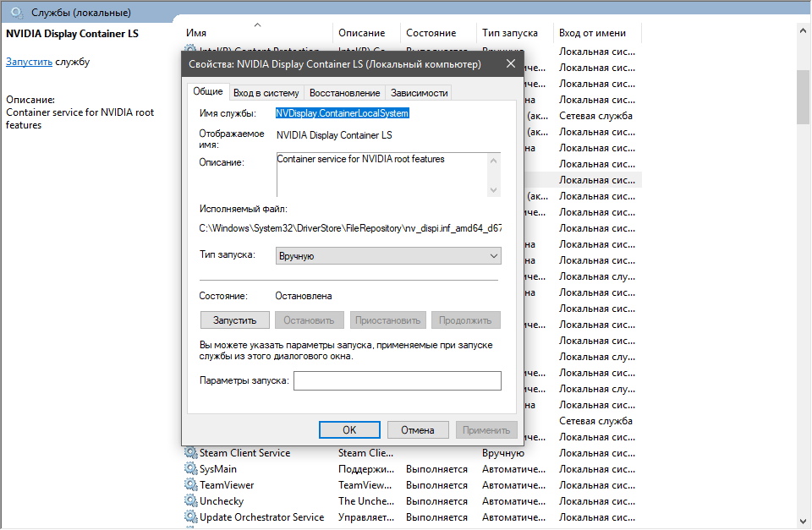Sort by the Имя column header
Viewport: 812px width, 530px height.
257,33
